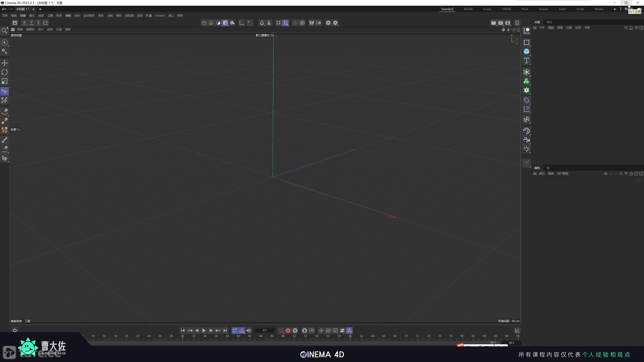Add a Camera object from the right palette
Viewport: 644px width, 362px height.
(x=526, y=140)
